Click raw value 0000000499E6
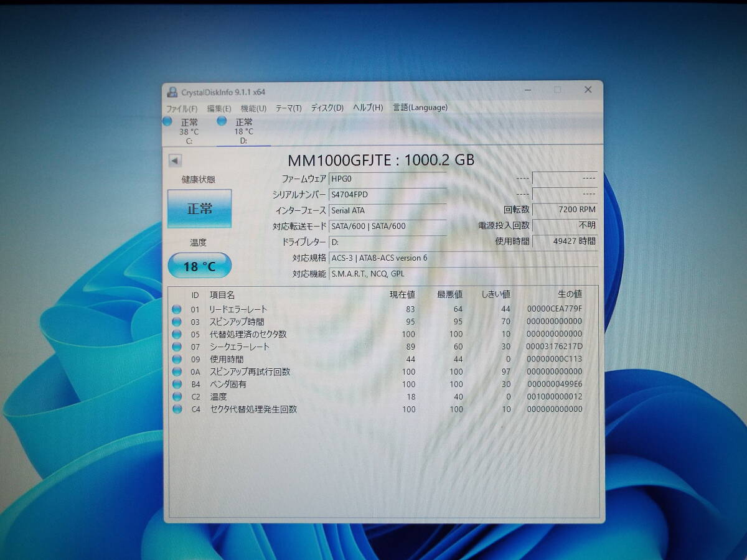 pyautogui.click(x=555, y=384)
